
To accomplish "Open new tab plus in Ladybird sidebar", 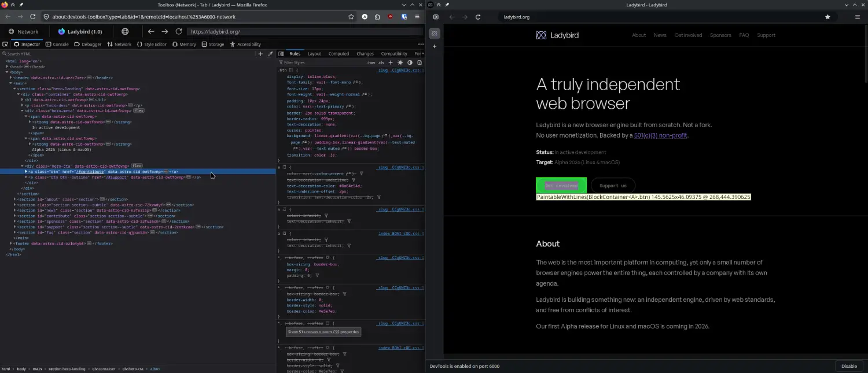I will [435, 46].
